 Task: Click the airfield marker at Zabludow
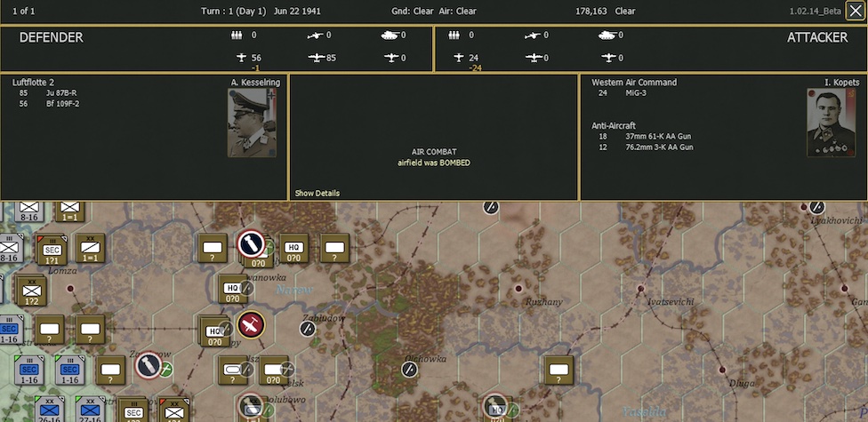click(308, 329)
